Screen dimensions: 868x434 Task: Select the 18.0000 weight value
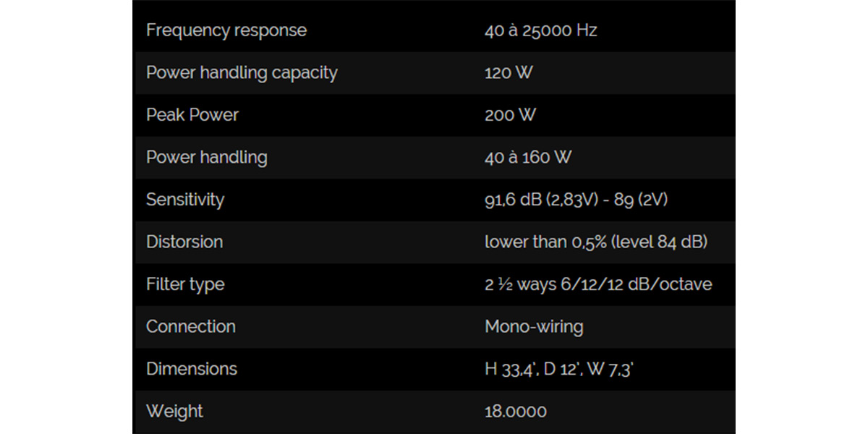515,411
